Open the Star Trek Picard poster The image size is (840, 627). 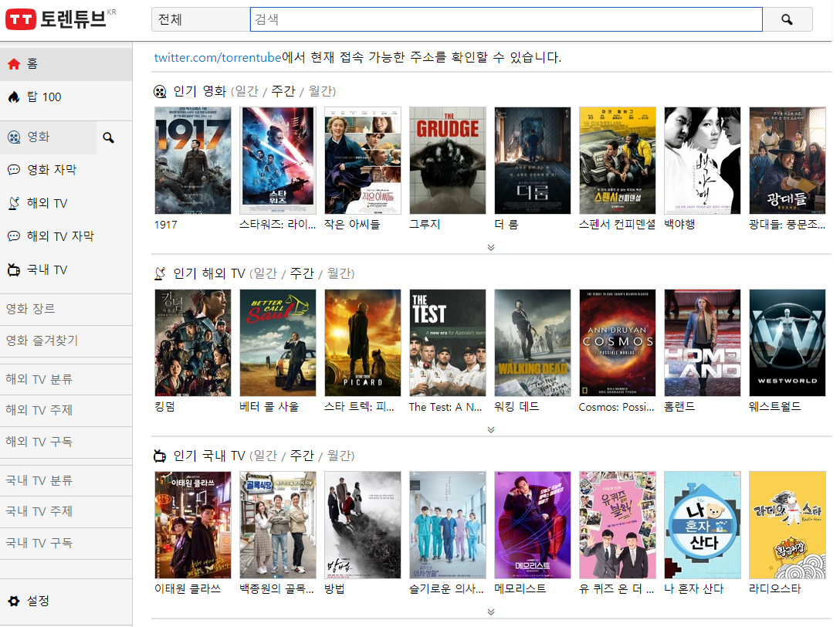[x=363, y=342]
